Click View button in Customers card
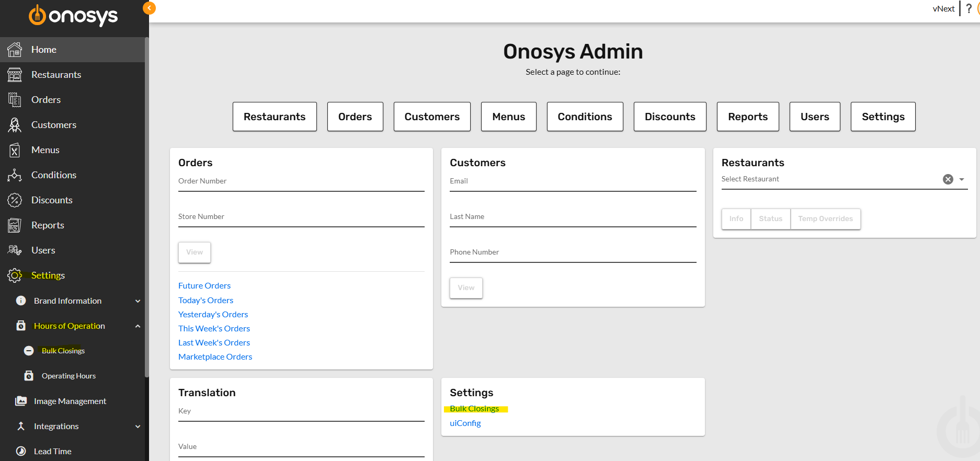 click(x=466, y=288)
